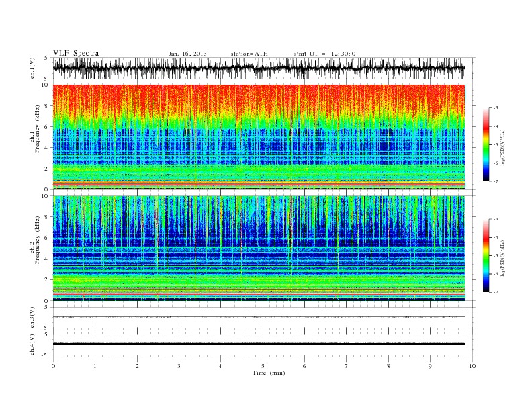The image size is (532, 411).
Task: Click the "4" kHz tick on ch.2 frequency axis
Action: 46,259
